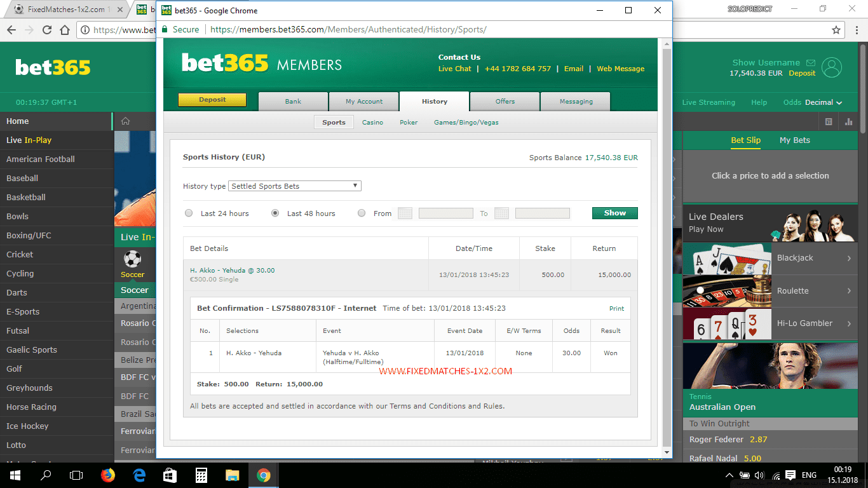
Task: Click Chrome home button in background window
Action: coord(64,30)
